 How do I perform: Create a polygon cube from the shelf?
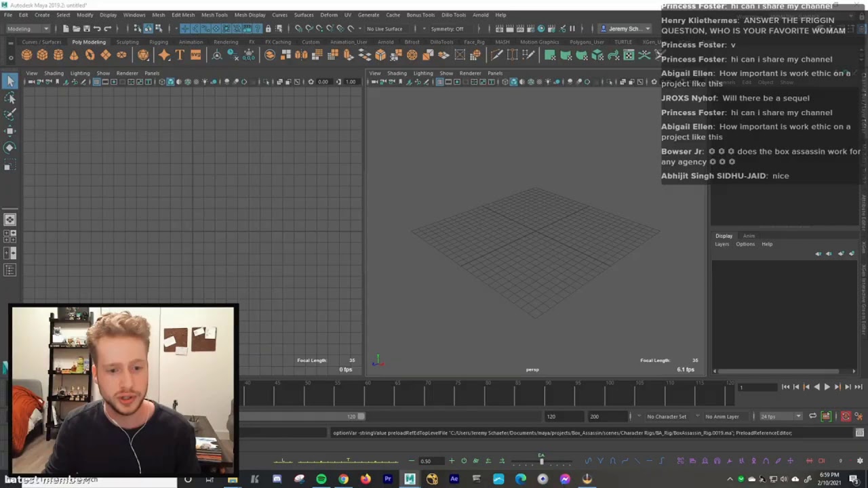point(42,55)
